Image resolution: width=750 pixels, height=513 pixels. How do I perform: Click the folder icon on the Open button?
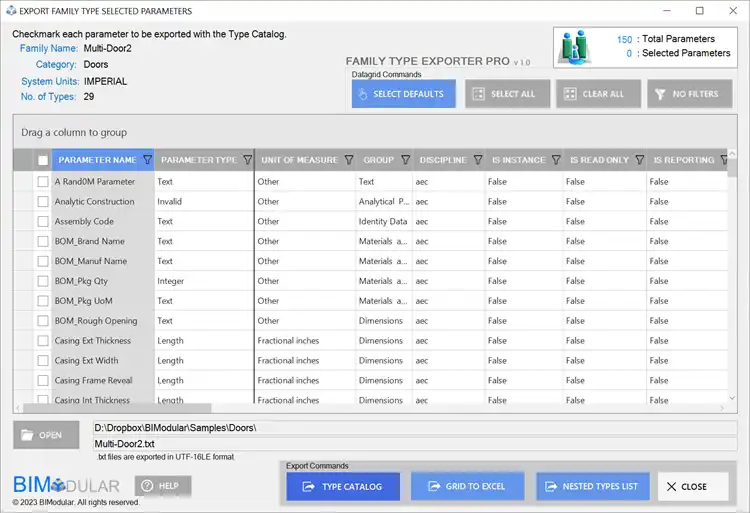coord(27,435)
